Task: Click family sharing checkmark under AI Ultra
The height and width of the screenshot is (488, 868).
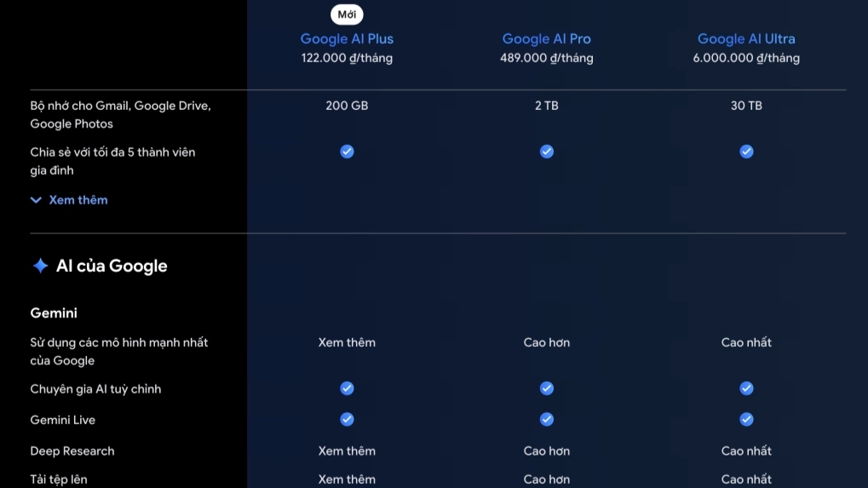Action: coord(746,152)
